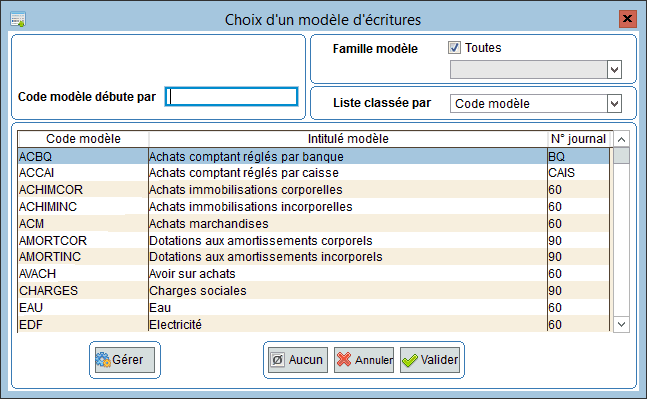The height and width of the screenshot is (399, 647).
Task: Uncheck the Toutes checkbox
Action: (x=454, y=48)
